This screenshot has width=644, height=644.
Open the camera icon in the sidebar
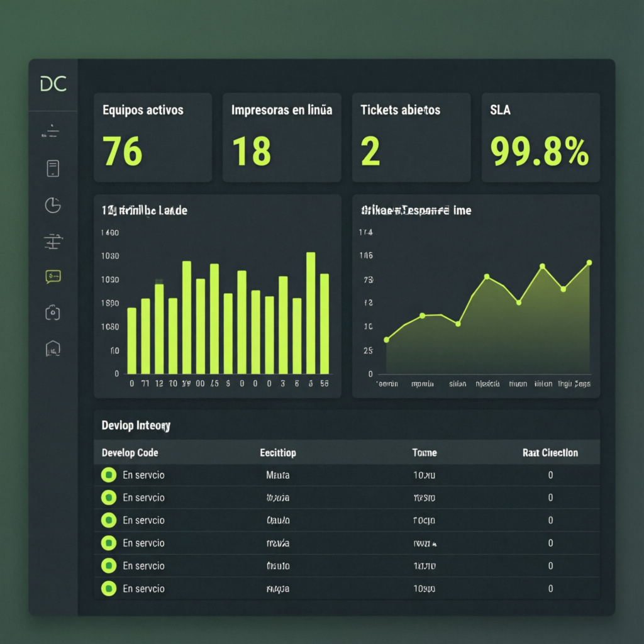pyautogui.click(x=53, y=313)
